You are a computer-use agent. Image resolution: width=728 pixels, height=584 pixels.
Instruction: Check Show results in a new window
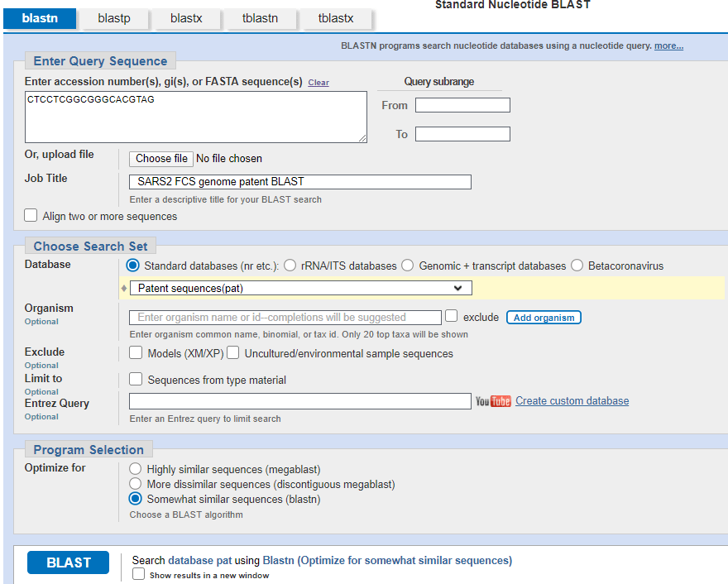coord(138,574)
